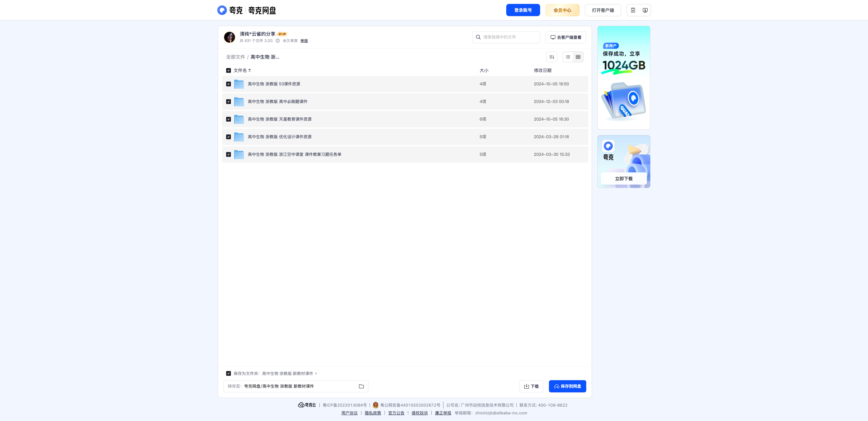Click the 转存至 destination path field
868x421 pixels.
[296, 386]
